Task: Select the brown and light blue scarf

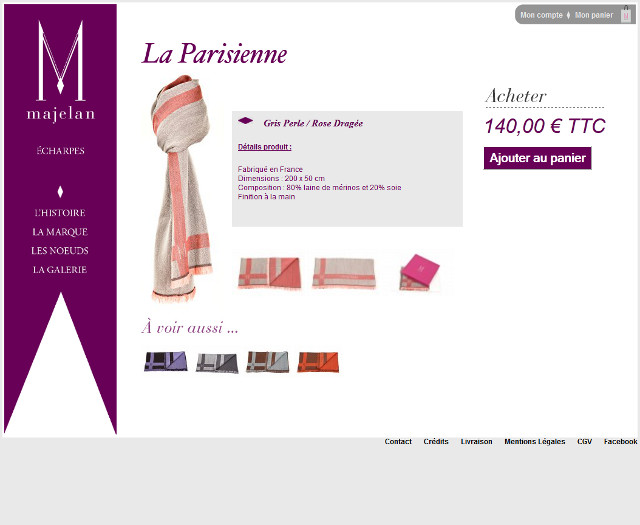Action: [x=267, y=362]
